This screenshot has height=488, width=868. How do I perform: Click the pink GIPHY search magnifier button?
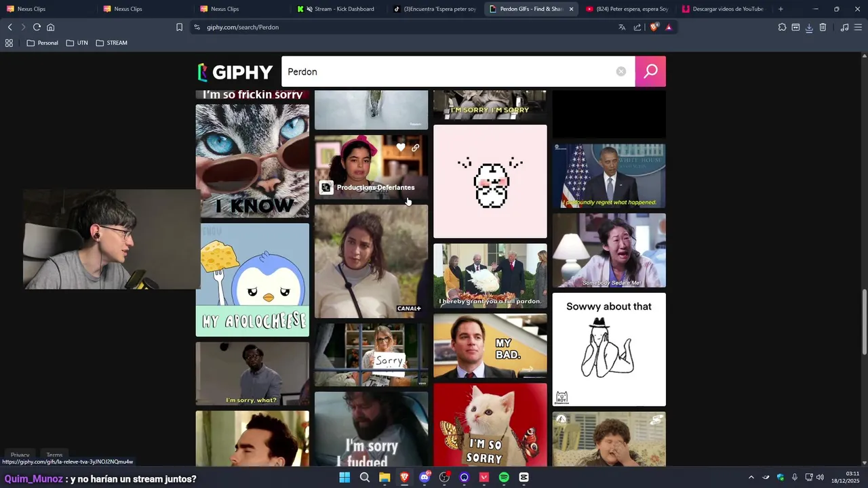[x=650, y=71]
